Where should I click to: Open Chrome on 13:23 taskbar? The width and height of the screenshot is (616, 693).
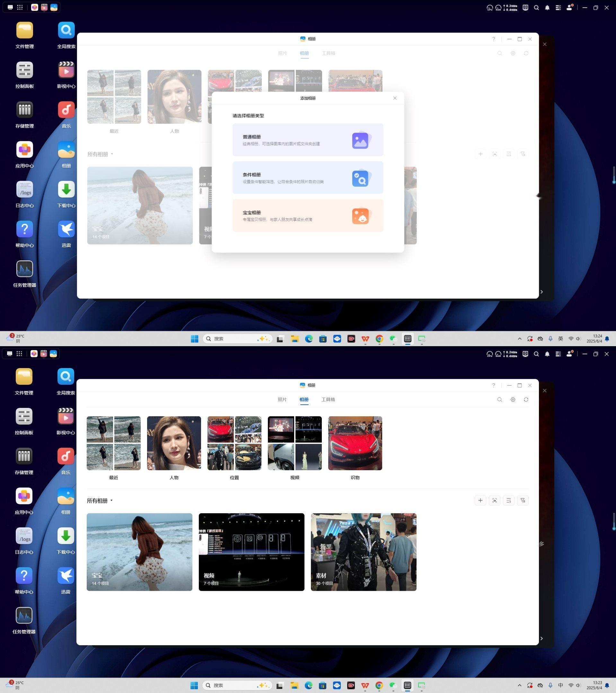pyautogui.click(x=379, y=686)
